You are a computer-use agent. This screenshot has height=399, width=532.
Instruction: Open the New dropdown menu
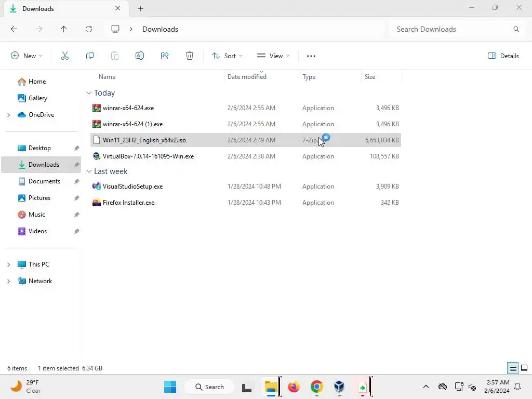click(26, 56)
